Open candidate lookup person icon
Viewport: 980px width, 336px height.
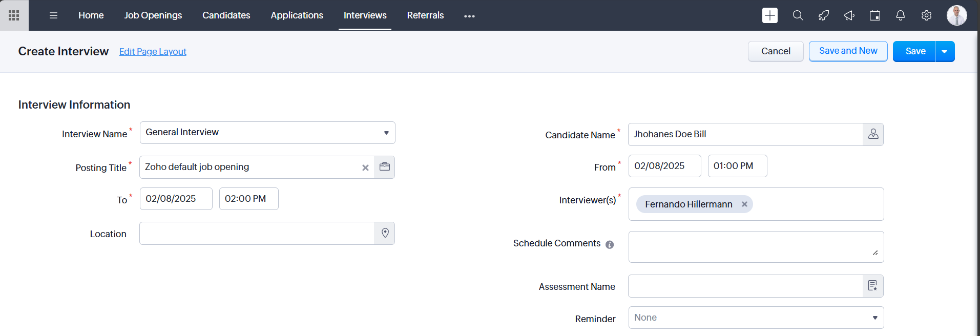coord(873,134)
